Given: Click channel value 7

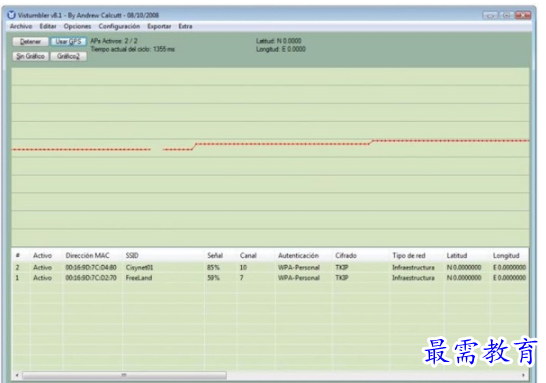Looking at the screenshot, I should [x=241, y=278].
